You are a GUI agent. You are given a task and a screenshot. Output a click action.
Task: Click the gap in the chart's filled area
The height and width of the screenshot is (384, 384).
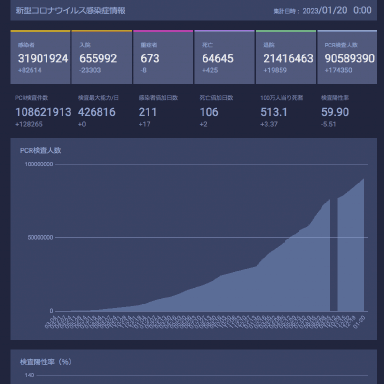click(x=334, y=255)
